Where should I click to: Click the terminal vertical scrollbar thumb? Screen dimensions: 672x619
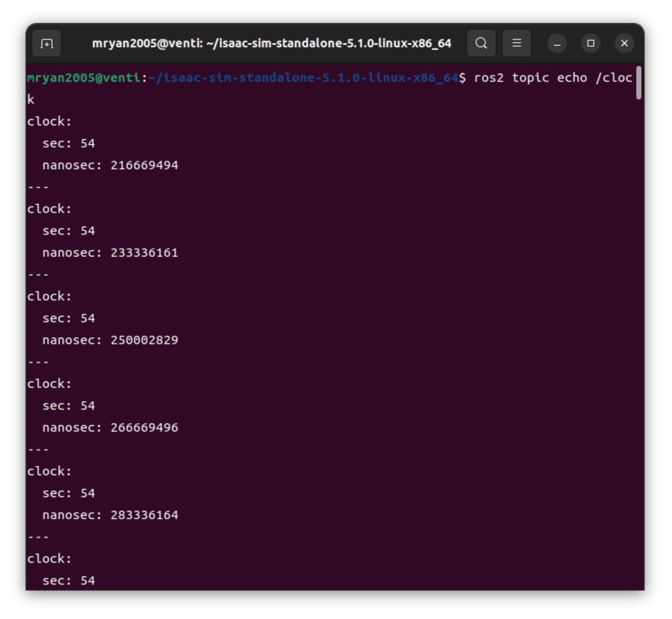[638, 83]
